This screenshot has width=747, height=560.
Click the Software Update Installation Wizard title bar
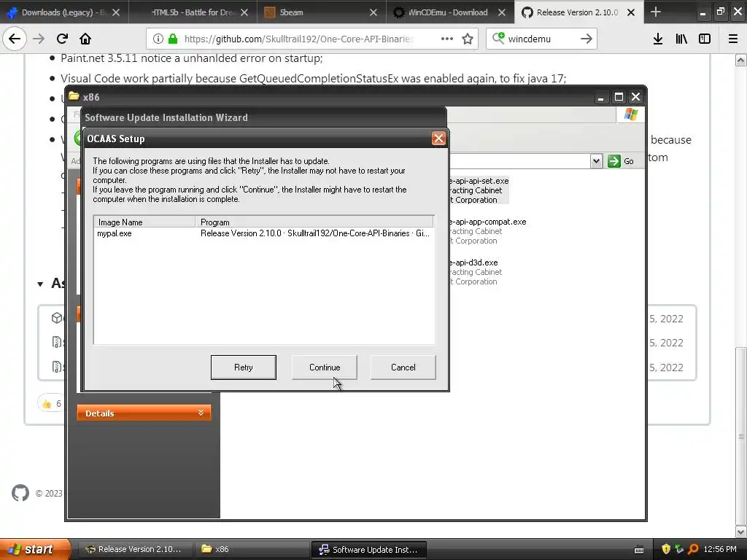click(263, 117)
